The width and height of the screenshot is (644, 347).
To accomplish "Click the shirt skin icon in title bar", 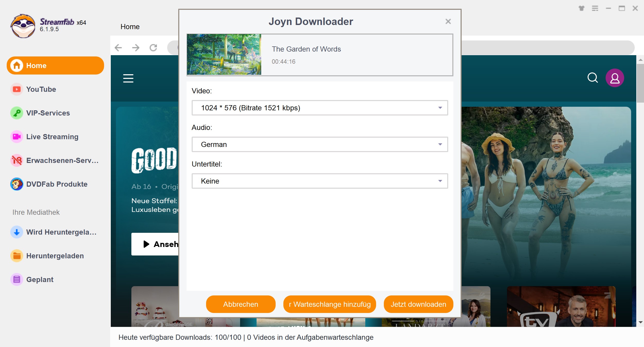I will [581, 8].
